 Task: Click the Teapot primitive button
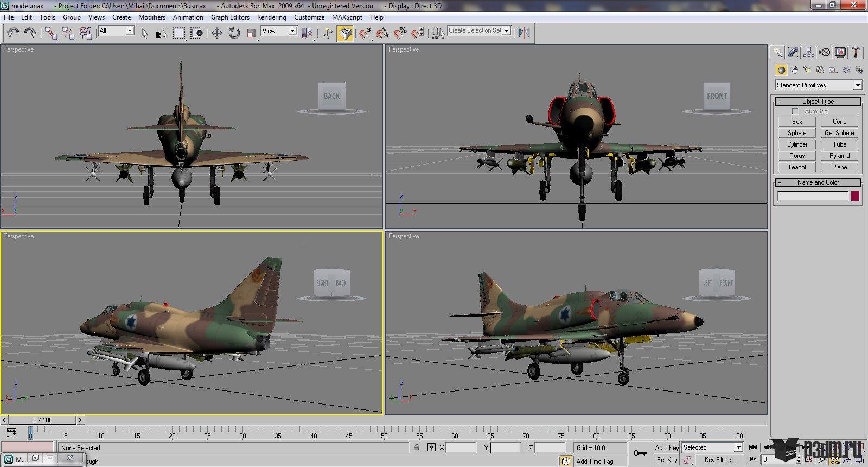pyautogui.click(x=797, y=167)
